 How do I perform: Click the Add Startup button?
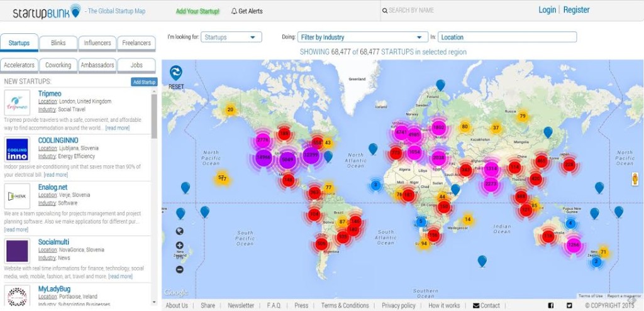(x=144, y=82)
